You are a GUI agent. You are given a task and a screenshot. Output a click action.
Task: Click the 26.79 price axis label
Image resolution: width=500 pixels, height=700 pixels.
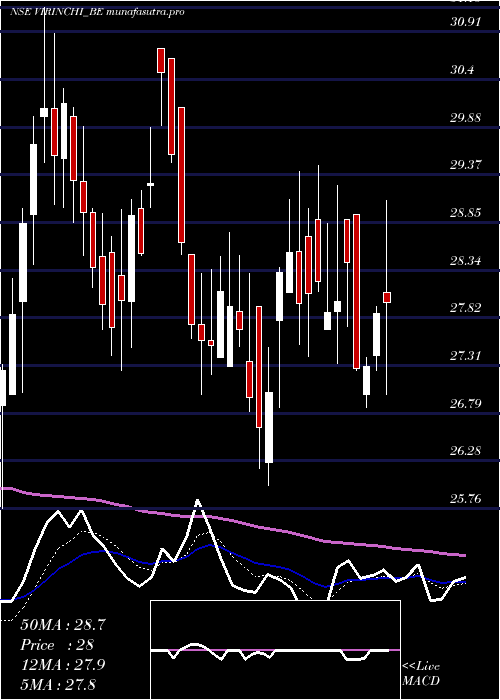466,404
